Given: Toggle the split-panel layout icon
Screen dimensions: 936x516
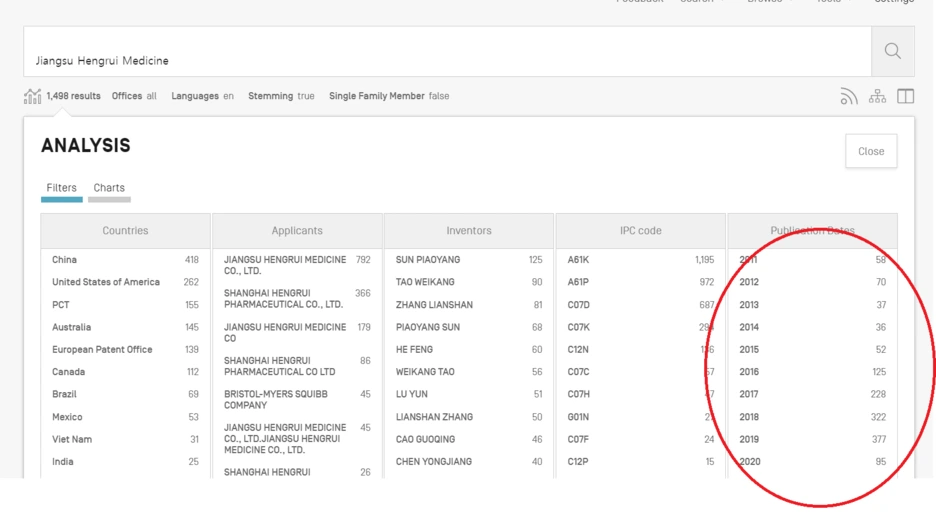Looking at the screenshot, I should (x=906, y=96).
